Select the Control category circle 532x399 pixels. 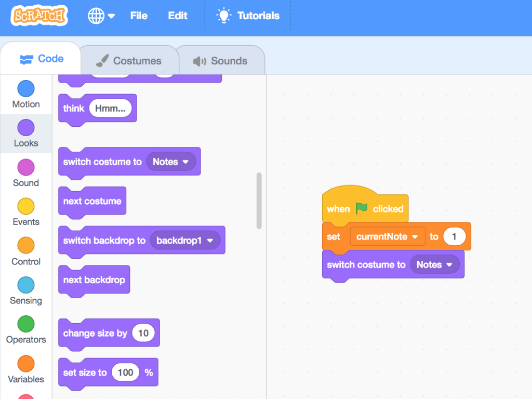pos(26,245)
